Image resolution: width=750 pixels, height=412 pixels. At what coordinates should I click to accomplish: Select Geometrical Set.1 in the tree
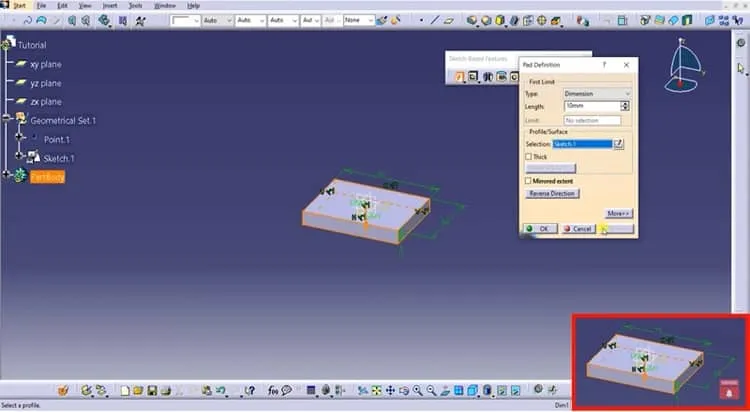point(63,121)
